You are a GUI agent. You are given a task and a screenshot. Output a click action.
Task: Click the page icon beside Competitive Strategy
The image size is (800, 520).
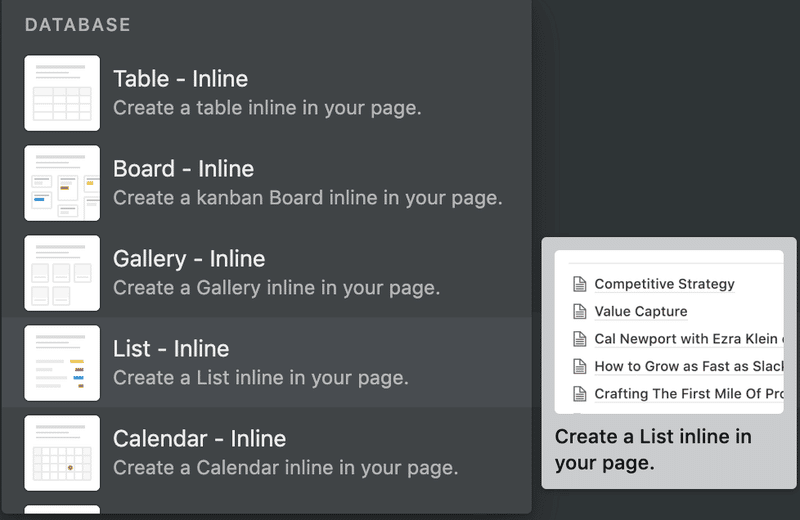(x=579, y=284)
